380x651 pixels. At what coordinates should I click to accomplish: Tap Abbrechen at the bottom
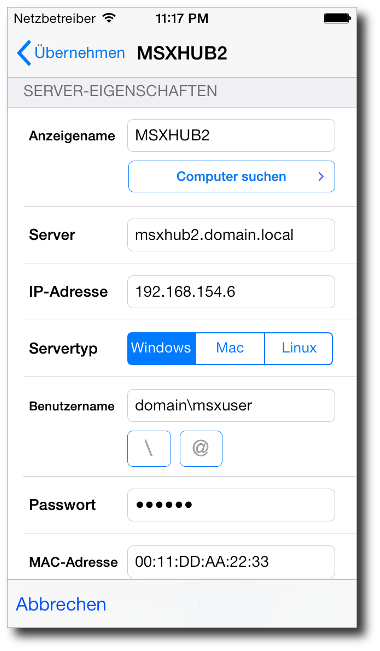coord(61,604)
